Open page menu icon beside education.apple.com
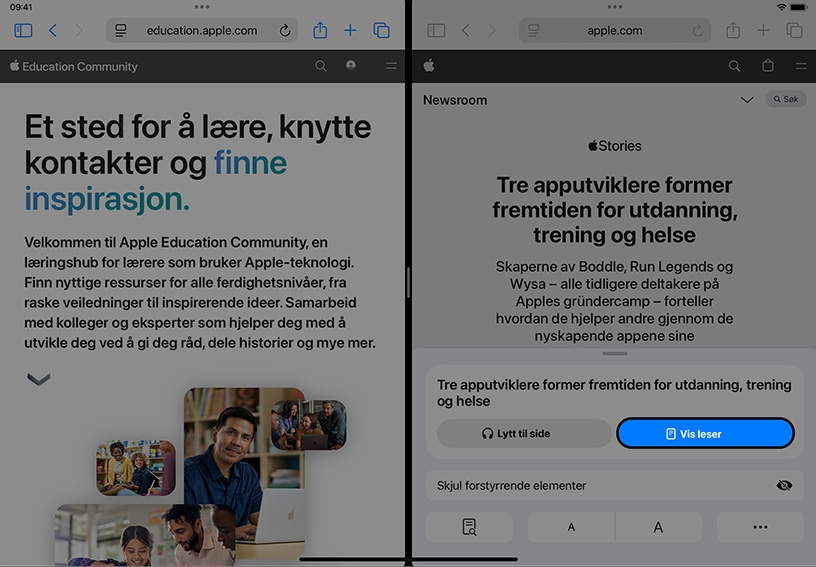Image resolution: width=816 pixels, height=567 pixels. (121, 31)
